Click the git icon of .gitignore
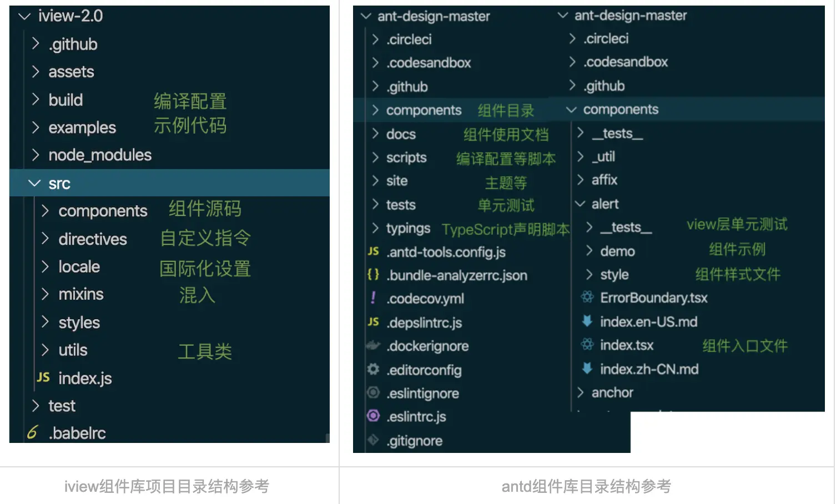This screenshot has width=836, height=504. coord(374,440)
